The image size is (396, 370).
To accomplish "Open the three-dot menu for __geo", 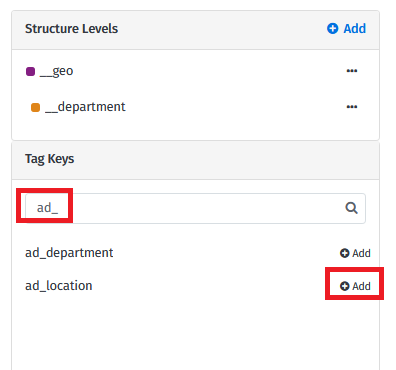I will coord(352,71).
